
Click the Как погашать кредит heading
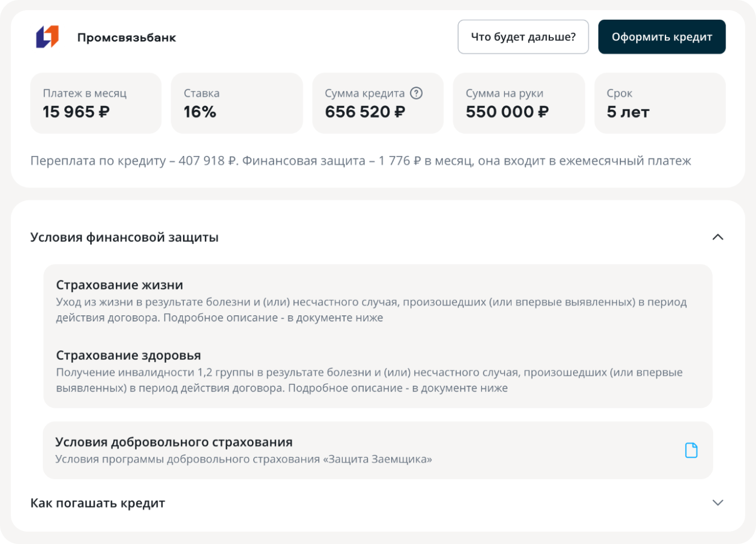(x=97, y=503)
